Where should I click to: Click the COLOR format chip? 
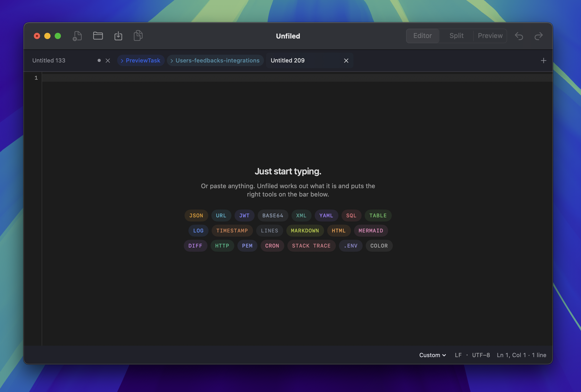[x=379, y=246]
